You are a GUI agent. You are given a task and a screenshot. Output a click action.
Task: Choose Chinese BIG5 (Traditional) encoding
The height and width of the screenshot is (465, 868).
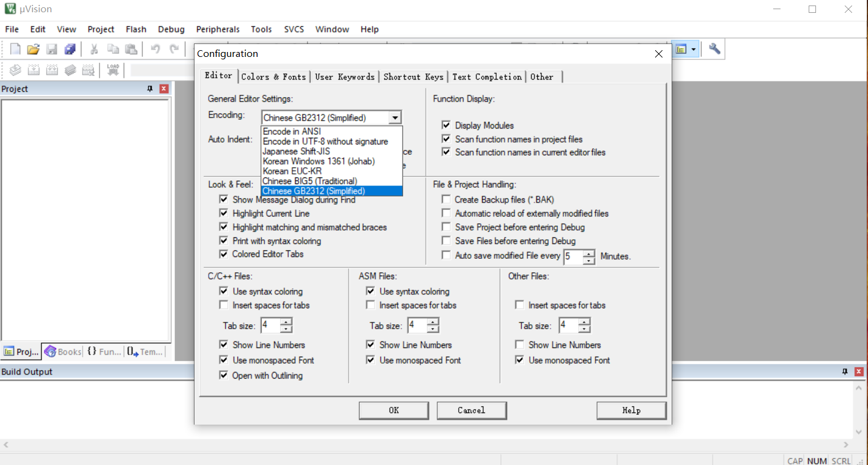pos(332,181)
